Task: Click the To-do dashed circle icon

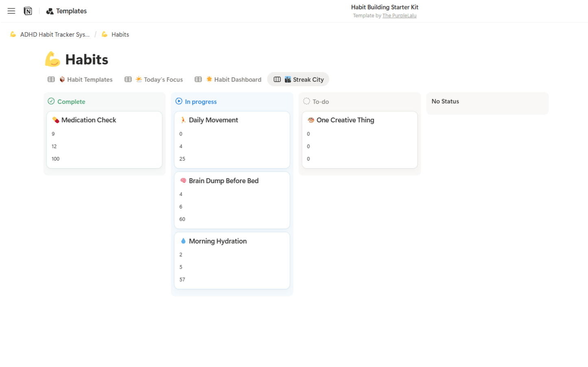Action: 306,101
